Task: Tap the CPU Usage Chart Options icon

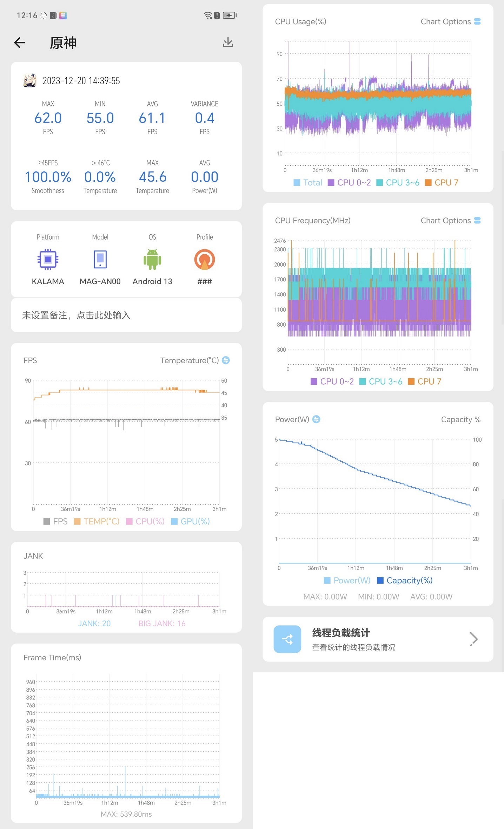Action: pos(477,22)
